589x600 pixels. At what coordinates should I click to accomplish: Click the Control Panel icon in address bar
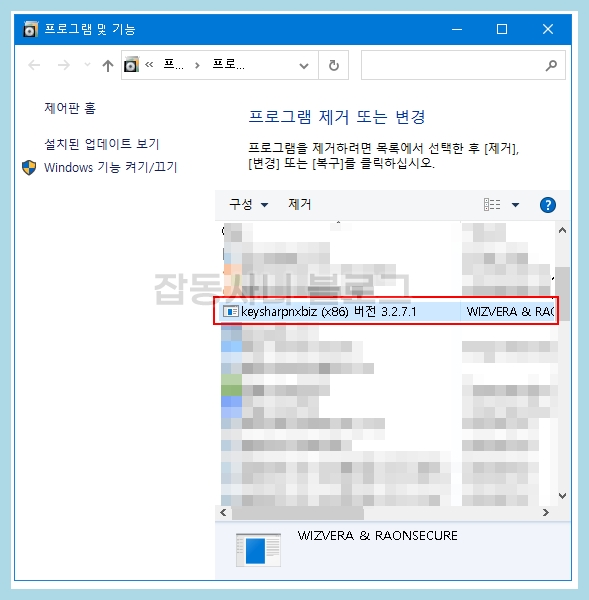click(x=131, y=65)
